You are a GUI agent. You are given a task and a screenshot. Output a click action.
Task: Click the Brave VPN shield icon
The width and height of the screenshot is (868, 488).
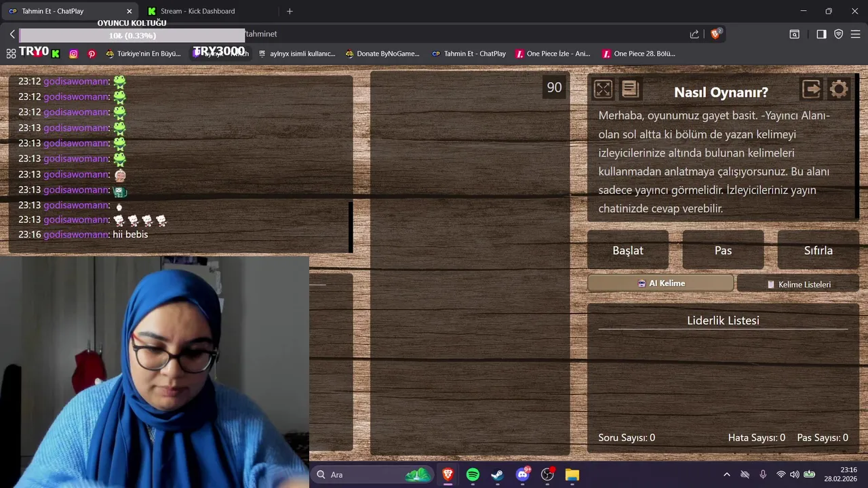tap(839, 34)
